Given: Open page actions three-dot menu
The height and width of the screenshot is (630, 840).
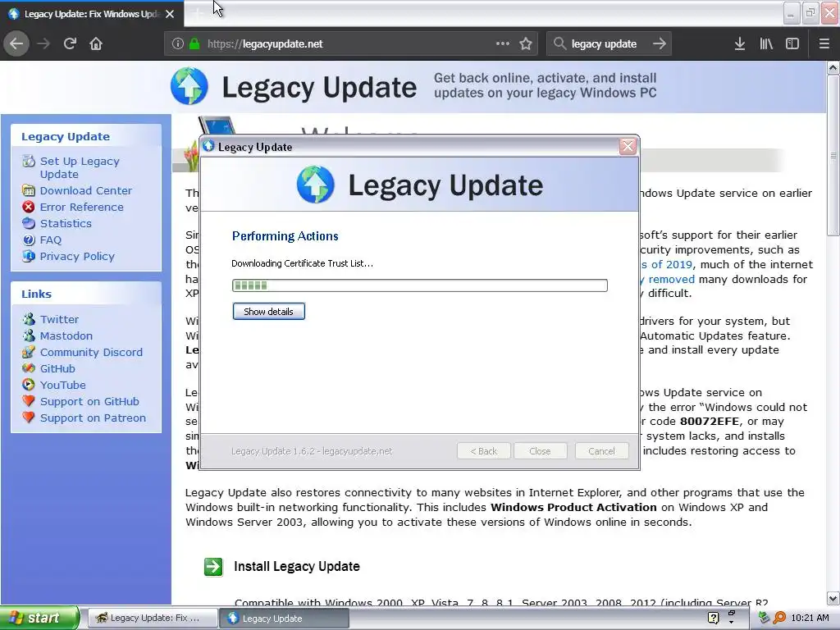Looking at the screenshot, I should (503, 44).
